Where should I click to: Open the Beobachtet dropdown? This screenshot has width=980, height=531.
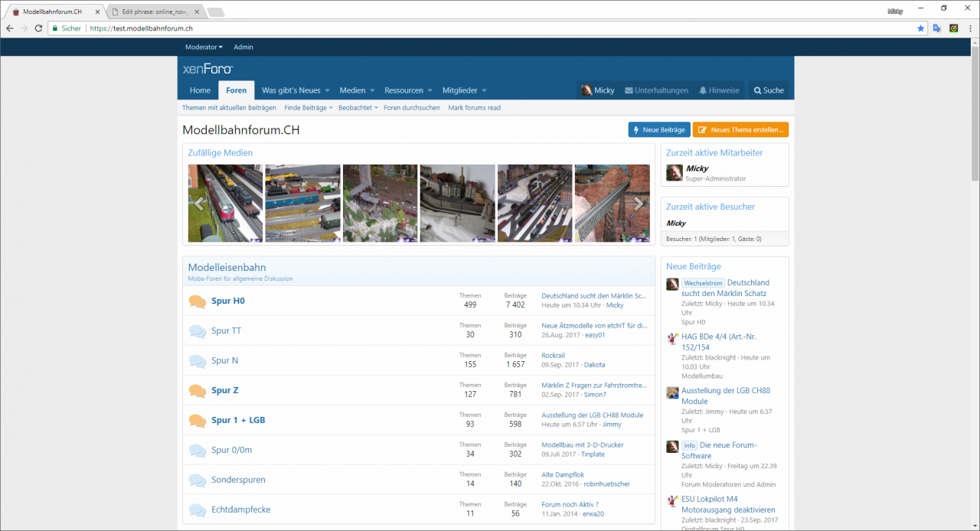coord(358,108)
